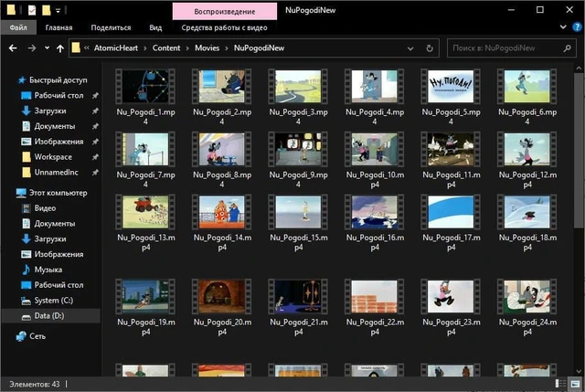Switch to large thumbnails view in status bar
This screenshot has width=585, height=392.
coord(575,382)
